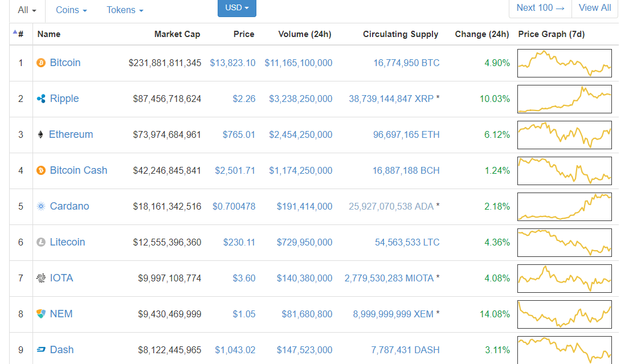Image resolution: width=637 pixels, height=364 pixels.
Task: Open the Bitcoin coin link
Action: (x=65, y=63)
